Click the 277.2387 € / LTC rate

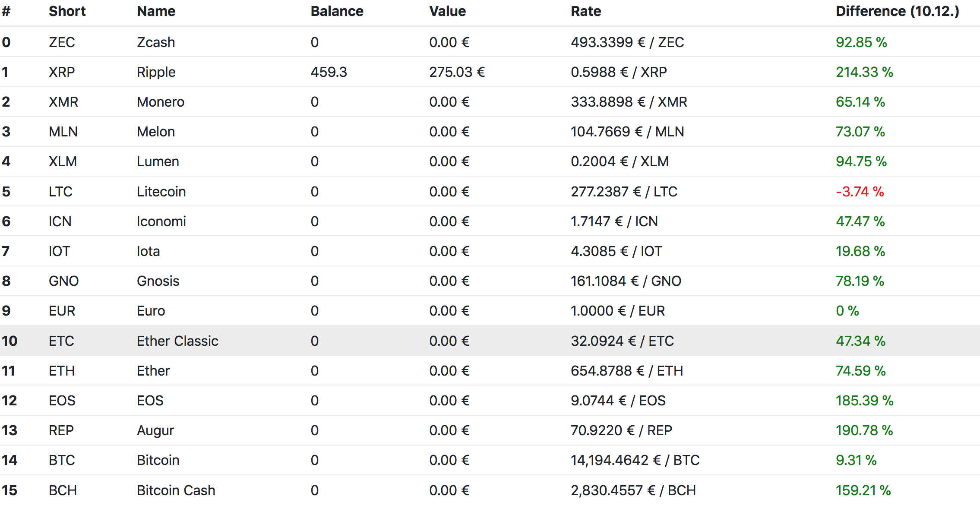pos(624,192)
